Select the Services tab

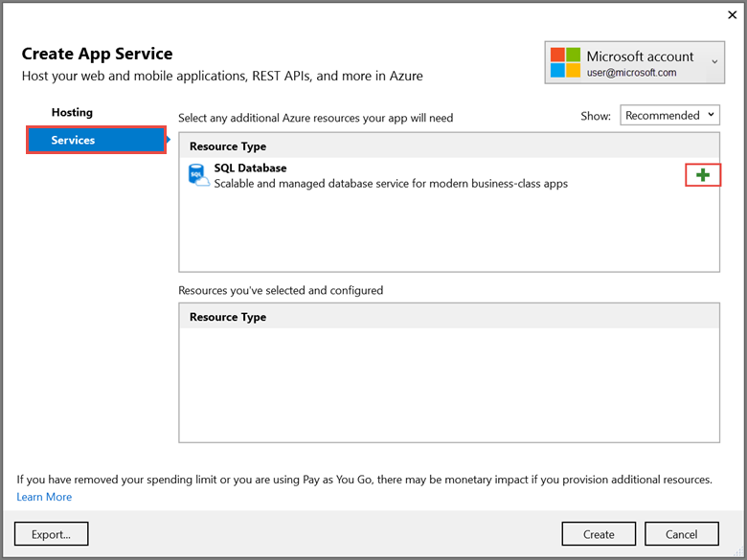[96, 141]
